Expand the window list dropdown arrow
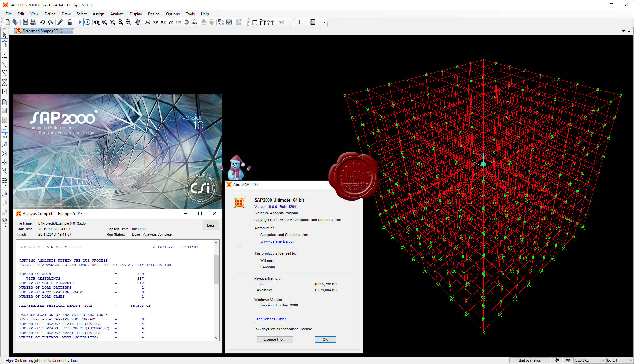Screen dimensions: 634x364 [623, 31]
